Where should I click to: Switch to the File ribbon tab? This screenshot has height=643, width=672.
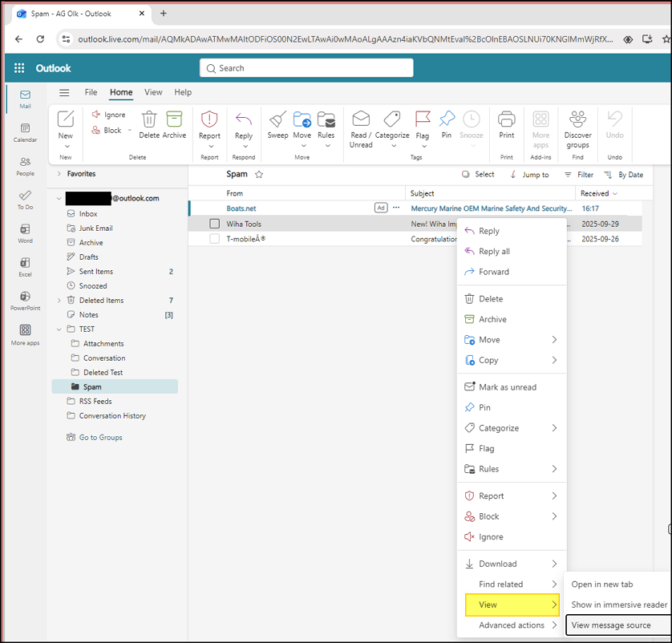click(x=91, y=92)
